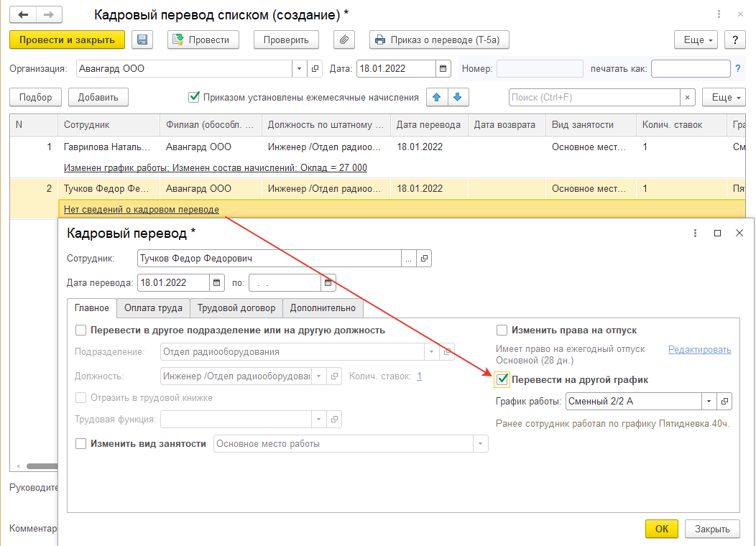Viewport: 756px width, 546px height.
Task: Click the Провести button
Action: coord(203,40)
